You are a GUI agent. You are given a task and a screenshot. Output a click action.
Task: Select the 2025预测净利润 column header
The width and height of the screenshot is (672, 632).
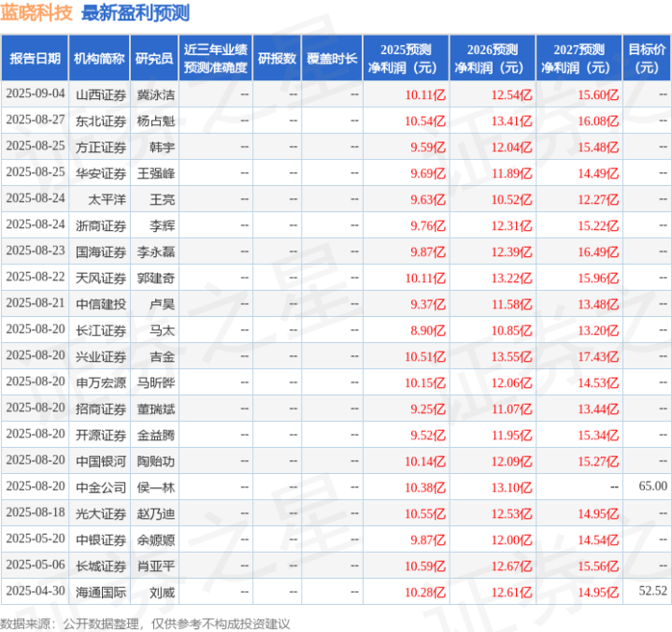pos(406,58)
